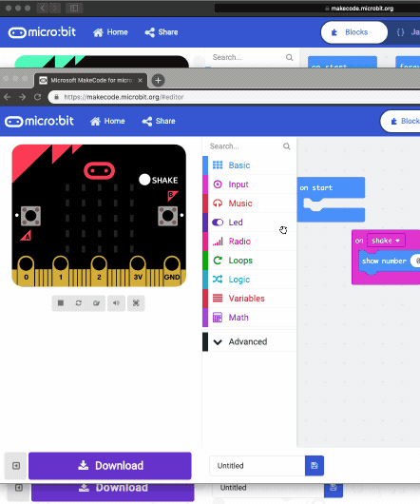The image size is (420, 504).
Task: Go forward in the front browser window
Action: tap(22, 97)
